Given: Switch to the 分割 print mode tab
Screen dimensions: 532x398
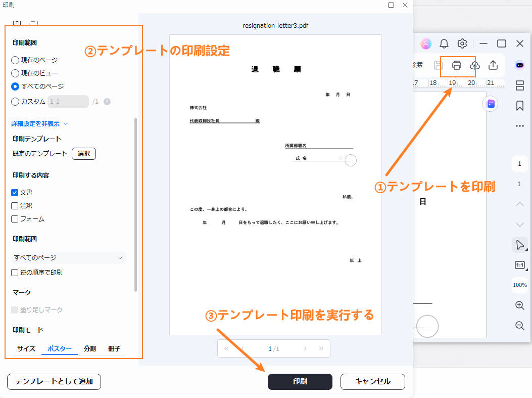Looking at the screenshot, I should point(89,349).
